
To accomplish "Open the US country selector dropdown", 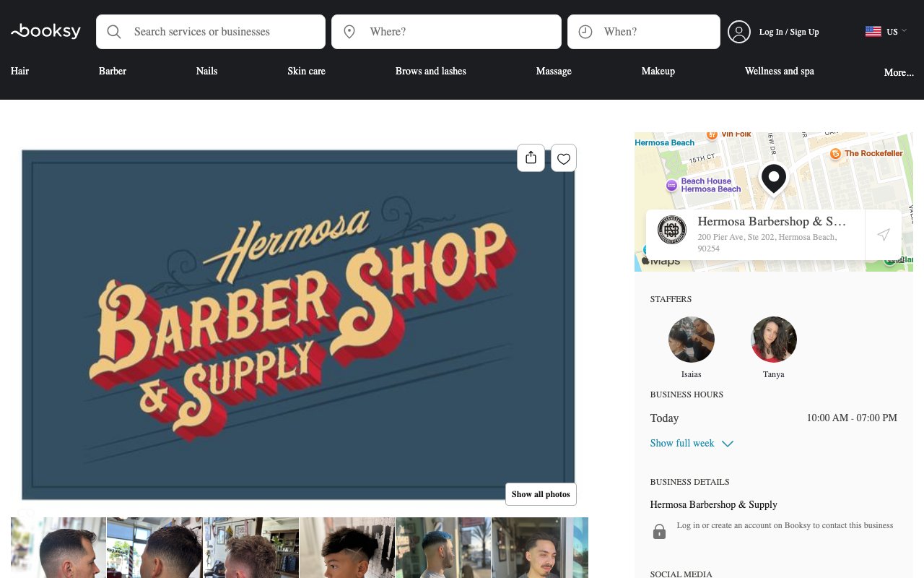I will point(886,31).
